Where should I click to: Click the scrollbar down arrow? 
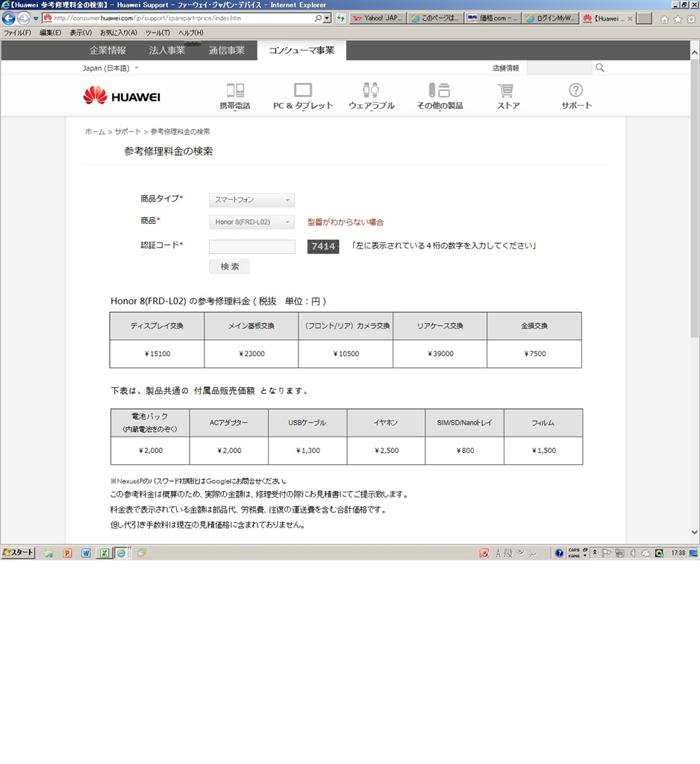695,532
